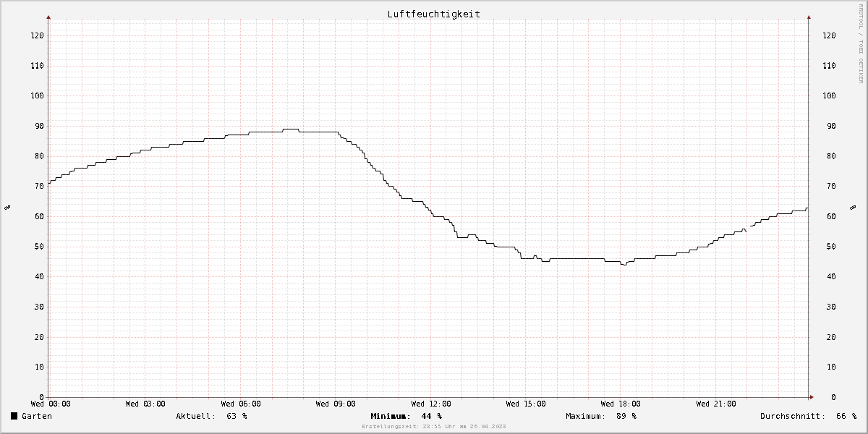Click the 0 label on right axis
Viewport: 868px width, 434px height.
pyautogui.click(x=834, y=397)
